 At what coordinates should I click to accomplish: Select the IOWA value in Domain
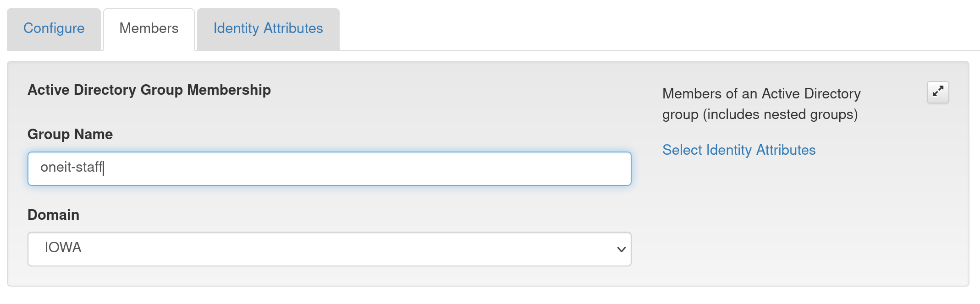click(x=63, y=248)
